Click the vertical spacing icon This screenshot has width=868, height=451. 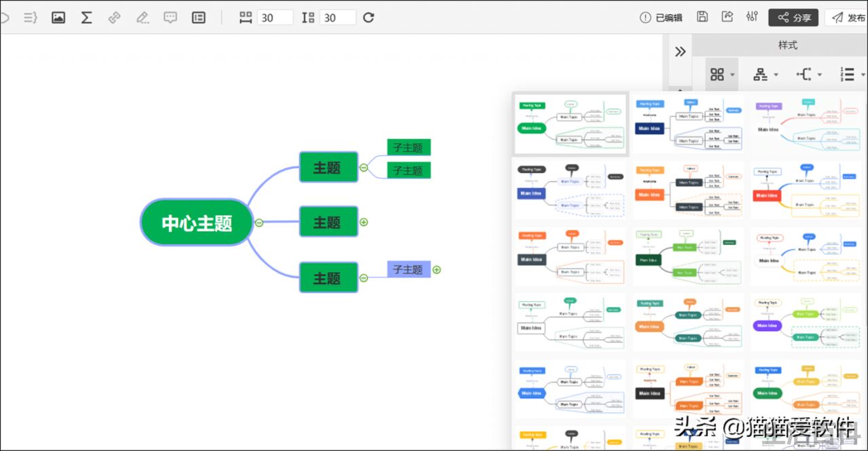click(x=308, y=18)
